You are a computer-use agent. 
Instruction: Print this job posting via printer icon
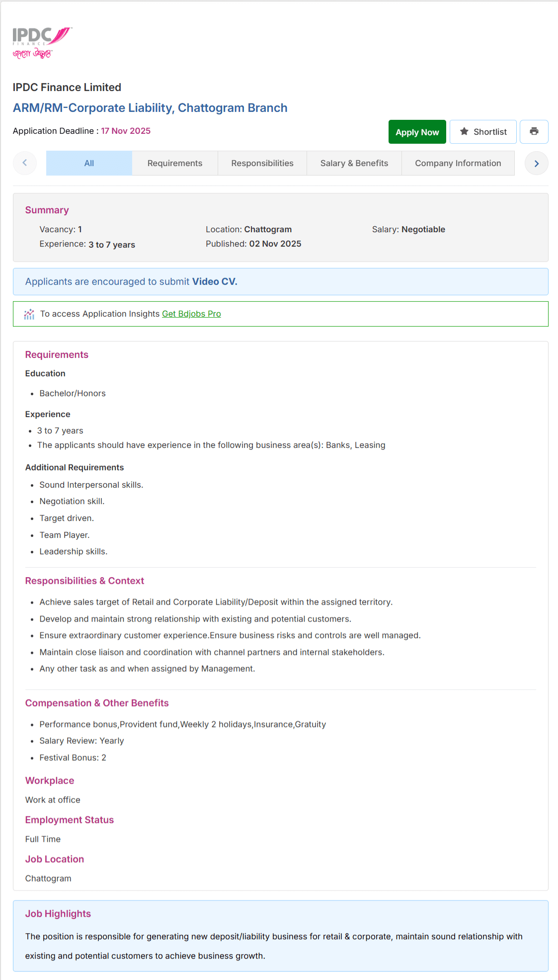(x=534, y=132)
